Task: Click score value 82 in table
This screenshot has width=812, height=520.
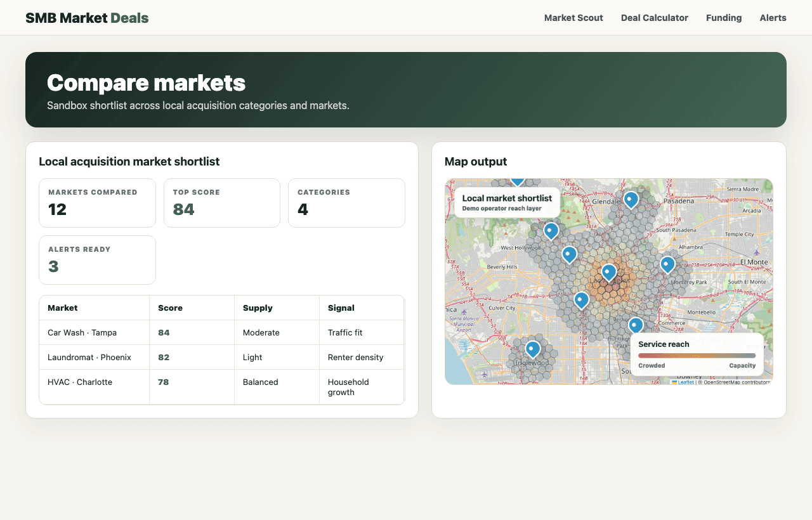Action: [x=164, y=357]
